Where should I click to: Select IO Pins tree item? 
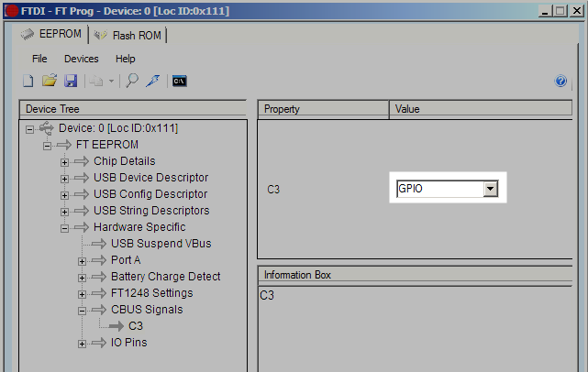tap(129, 343)
